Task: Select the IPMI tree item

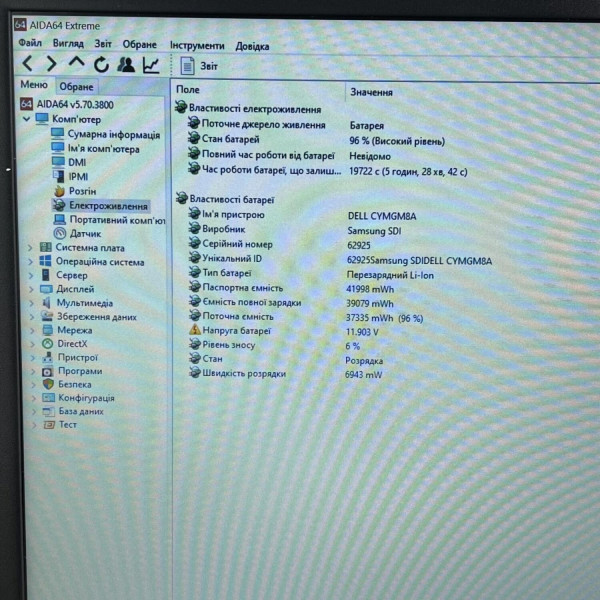Action: tap(70, 176)
